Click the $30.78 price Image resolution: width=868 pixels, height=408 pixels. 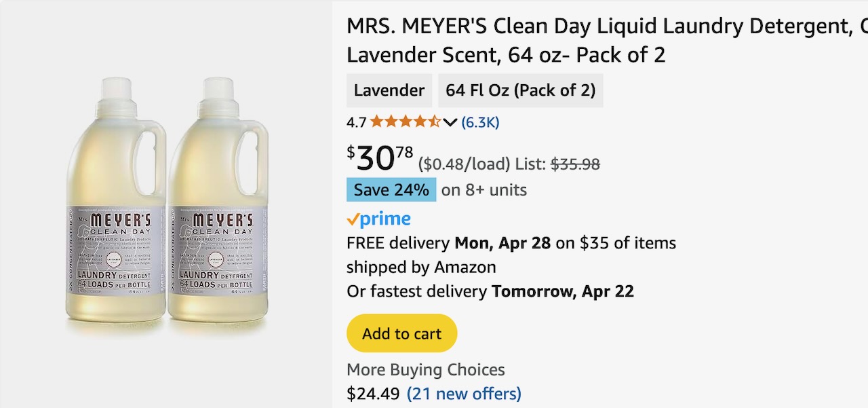click(x=380, y=159)
